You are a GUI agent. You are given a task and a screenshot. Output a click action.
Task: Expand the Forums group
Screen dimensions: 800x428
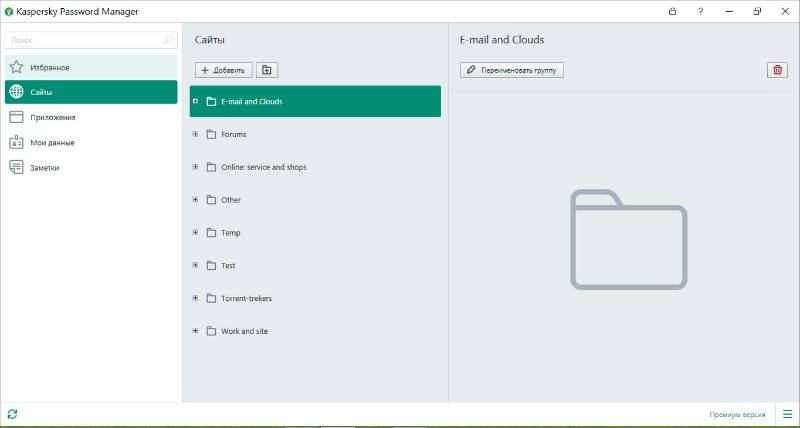(196, 134)
